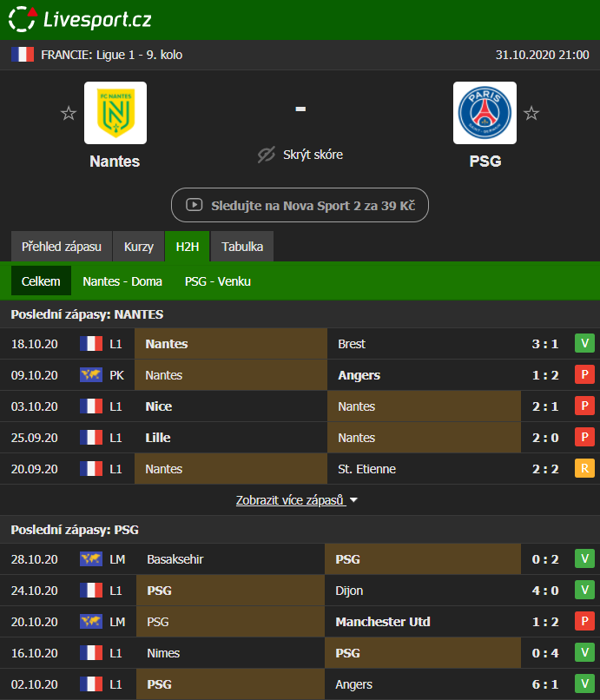Open the FRANCIE: Ligue 1 league link
The width and height of the screenshot is (600, 700).
click(111, 55)
